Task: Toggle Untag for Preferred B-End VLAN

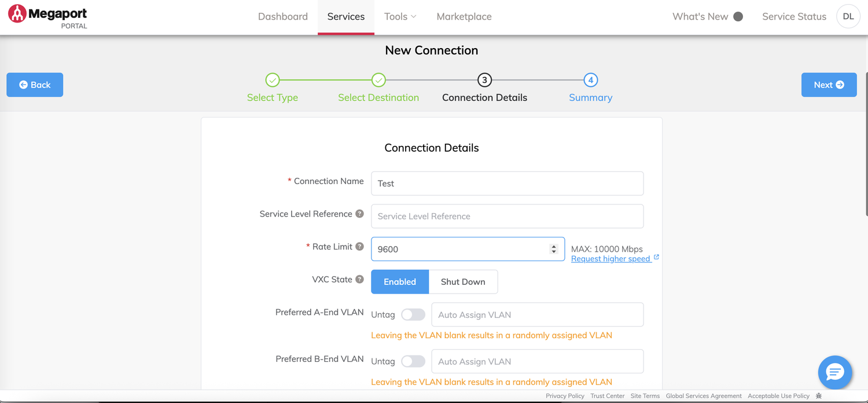Action: point(413,361)
